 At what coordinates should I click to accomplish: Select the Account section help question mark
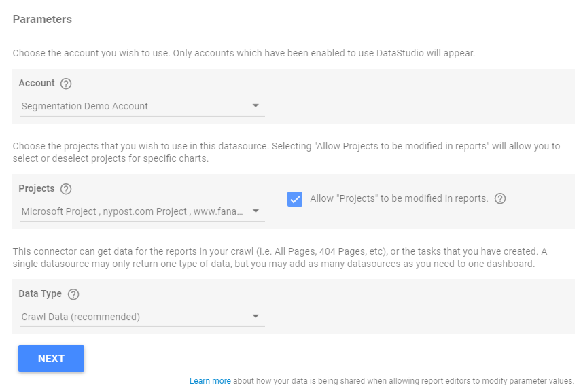(x=66, y=83)
